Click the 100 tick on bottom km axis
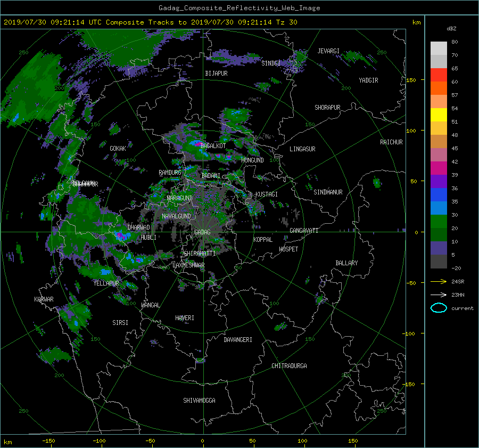Screen dimensions: 479x448 pyautogui.click(x=302, y=441)
